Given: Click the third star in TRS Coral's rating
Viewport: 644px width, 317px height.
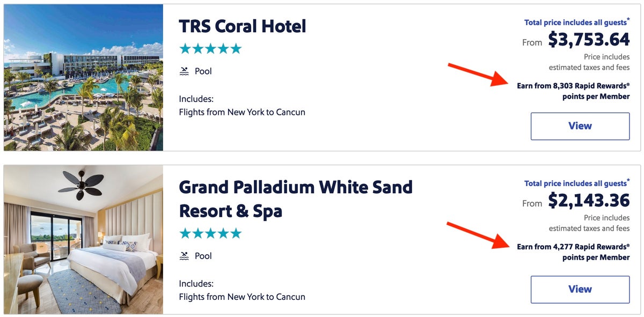Looking at the screenshot, I should tap(210, 49).
